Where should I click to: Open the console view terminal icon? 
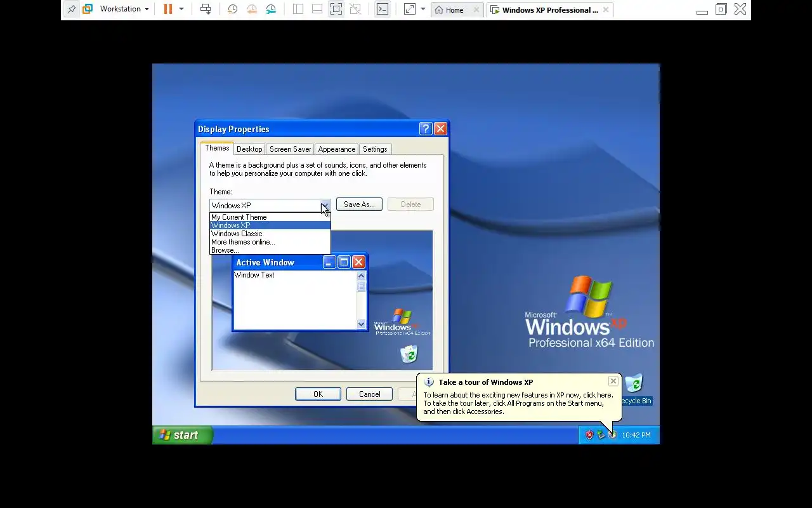point(383,10)
